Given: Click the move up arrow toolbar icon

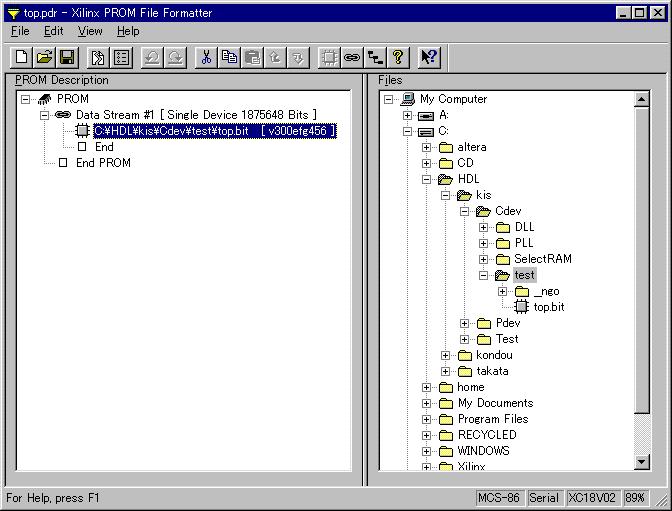Looking at the screenshot, I should click(x=276, y=57).
